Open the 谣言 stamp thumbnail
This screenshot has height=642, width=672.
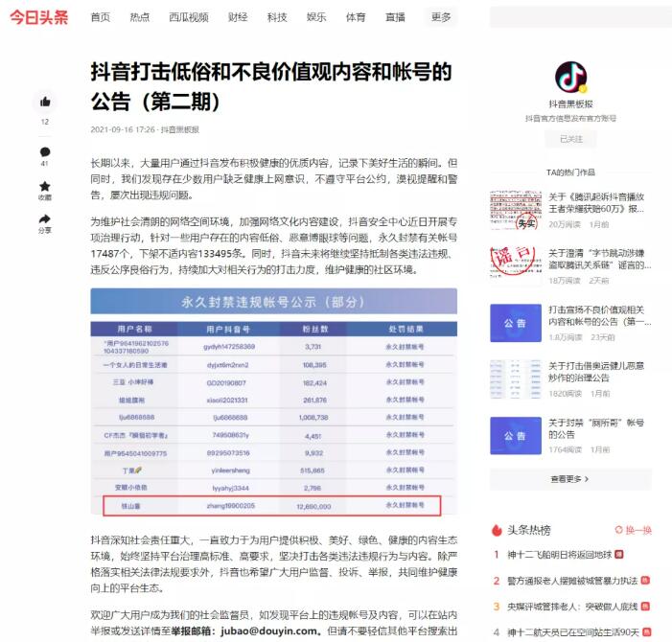click(x=516, y=265)
